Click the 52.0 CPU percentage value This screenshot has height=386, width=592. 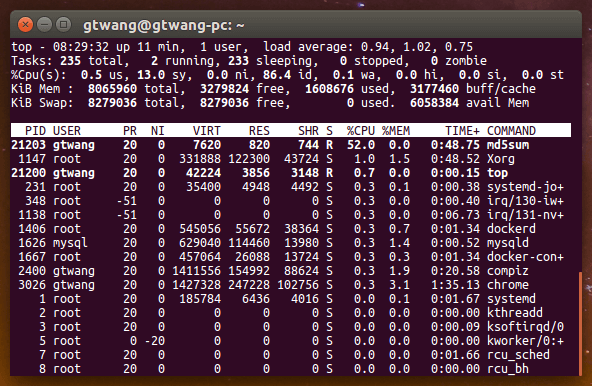(x=361, y=145)
